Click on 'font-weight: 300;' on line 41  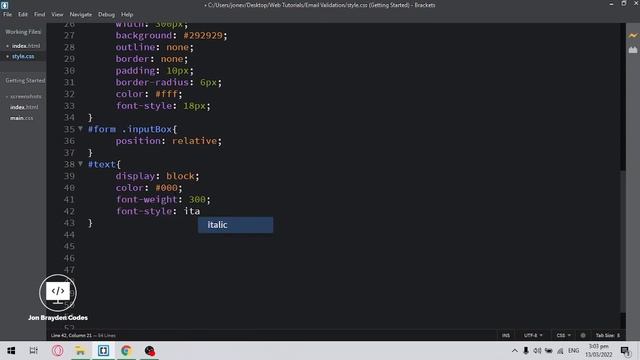[163, 200]
